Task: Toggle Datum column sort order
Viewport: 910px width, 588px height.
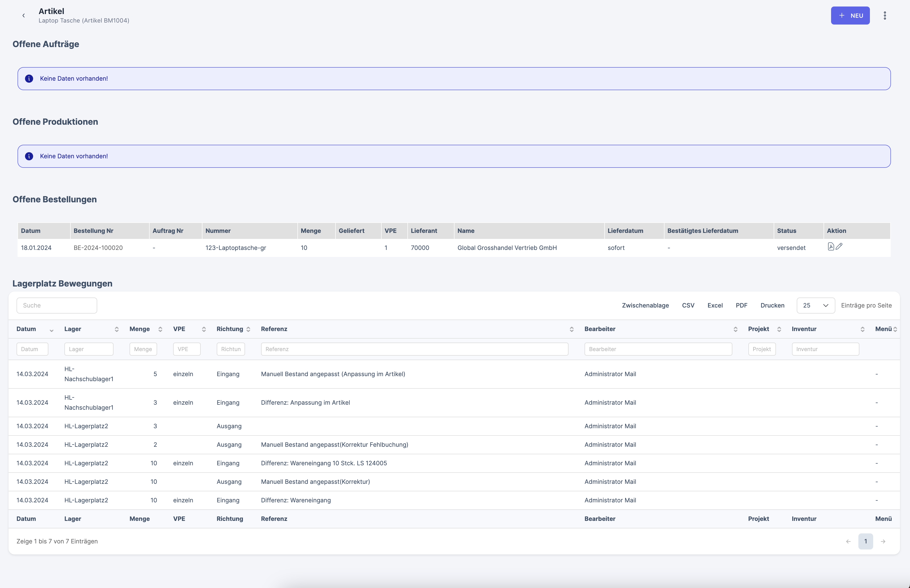Action: pos(51,330)
